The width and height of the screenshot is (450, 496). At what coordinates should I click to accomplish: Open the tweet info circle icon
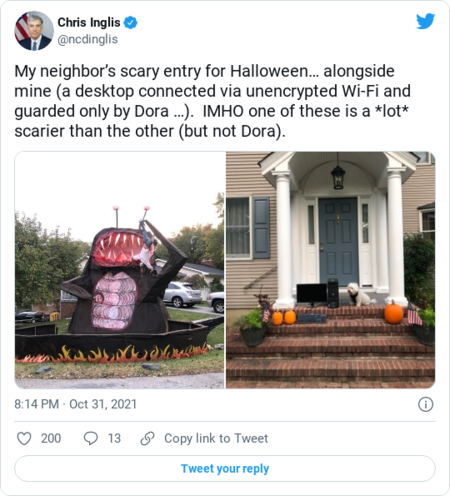point(426,404)
